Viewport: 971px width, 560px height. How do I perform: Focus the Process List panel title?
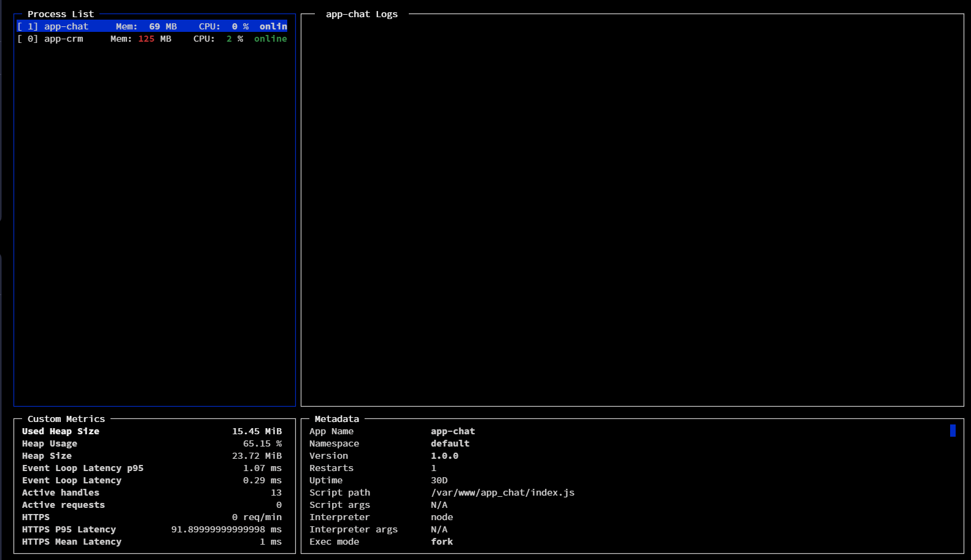[60, 14]
